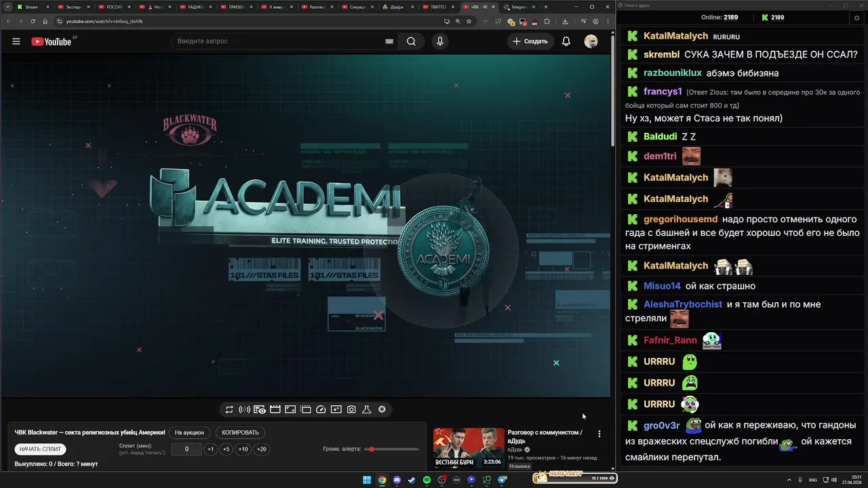Open Steam from the taskbar
This screenshot has height=488, width=868.
[412, 480]
